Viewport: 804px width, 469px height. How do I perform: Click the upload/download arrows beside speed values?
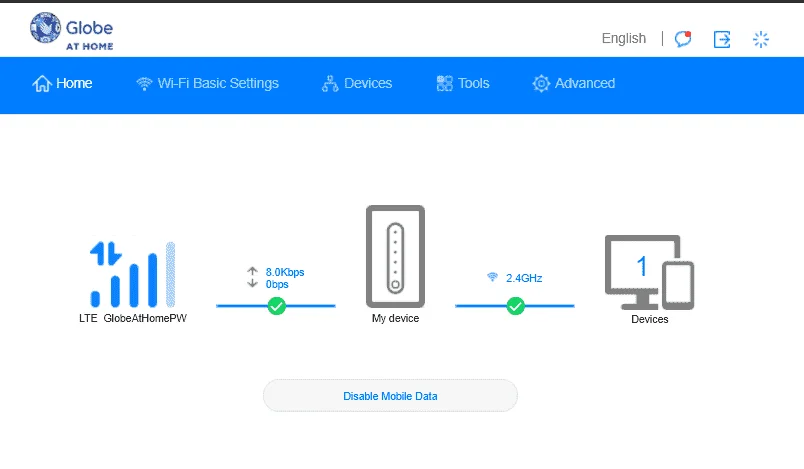click(252, 277)
